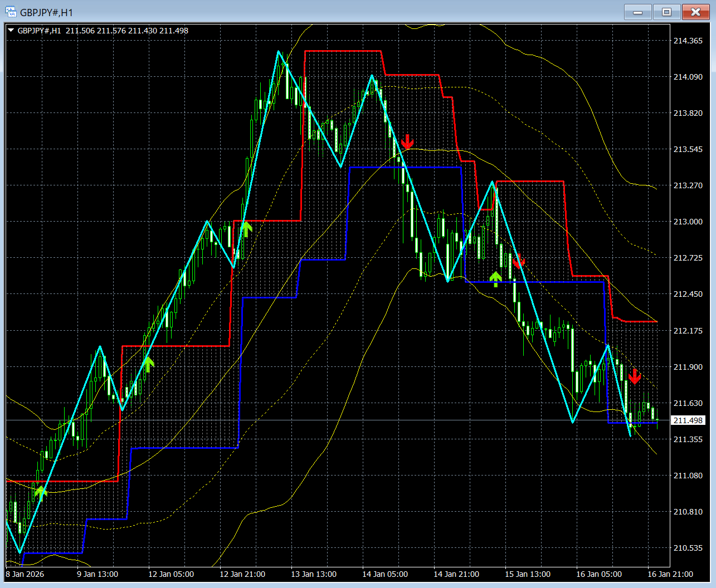This screenshot has width=716, height=588.
Task: Click the 213.270 price scale label
Action: [x=688, y=185]
